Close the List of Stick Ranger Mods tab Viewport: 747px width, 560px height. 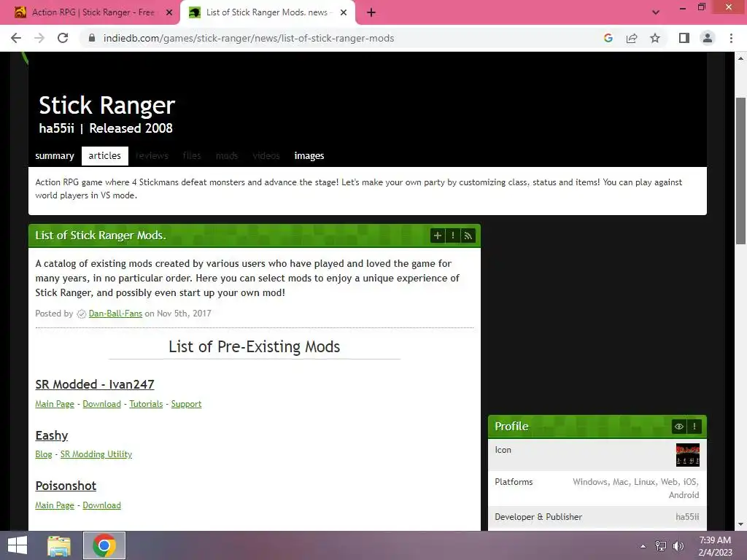coord(344,12)
